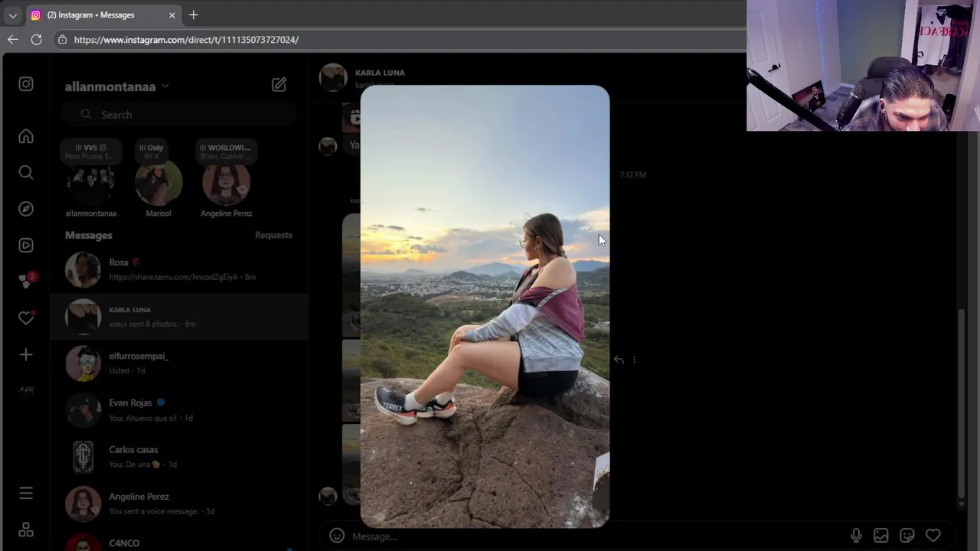Go to Home in Instagram sidebar
The image size is (980, 551).
pos(26,136)
